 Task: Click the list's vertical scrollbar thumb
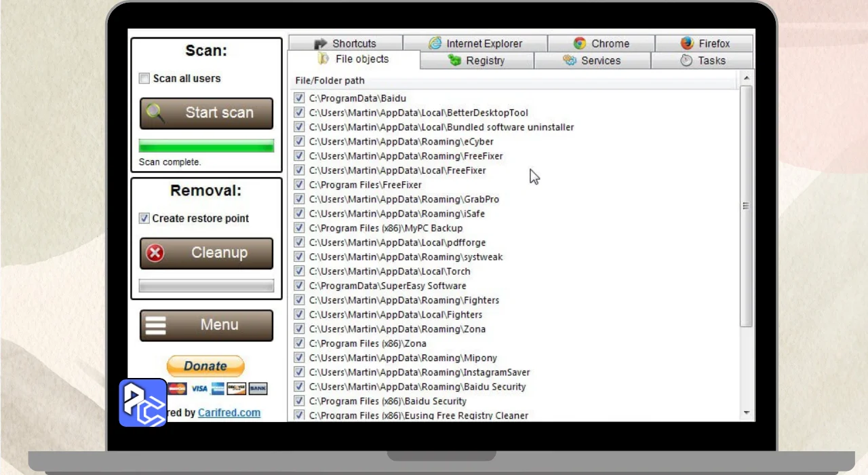point(746,206)
